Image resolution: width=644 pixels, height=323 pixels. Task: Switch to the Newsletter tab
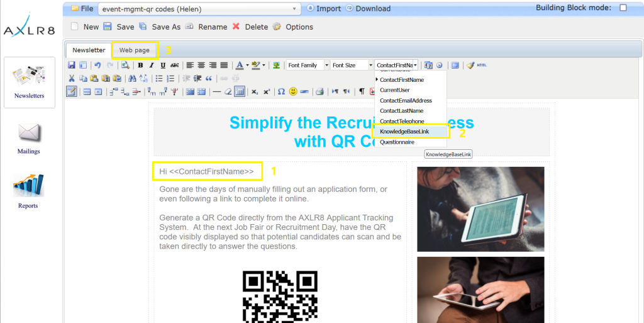[89, 50]
